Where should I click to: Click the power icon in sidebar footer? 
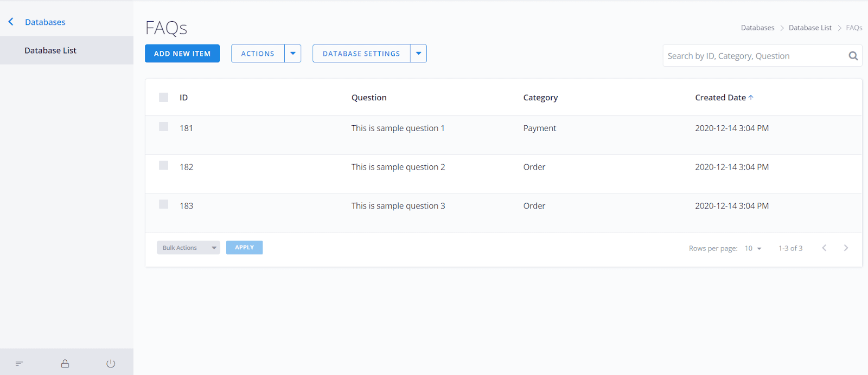(111, 364)
